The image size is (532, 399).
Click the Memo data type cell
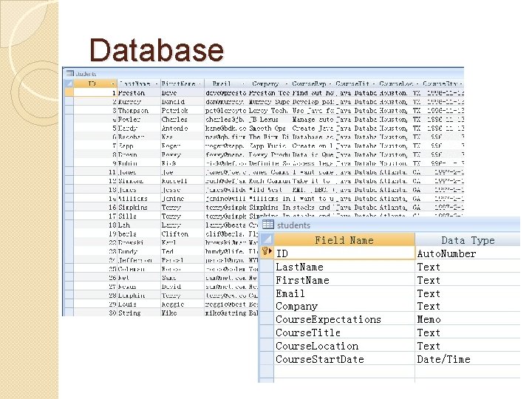point(468,319)
